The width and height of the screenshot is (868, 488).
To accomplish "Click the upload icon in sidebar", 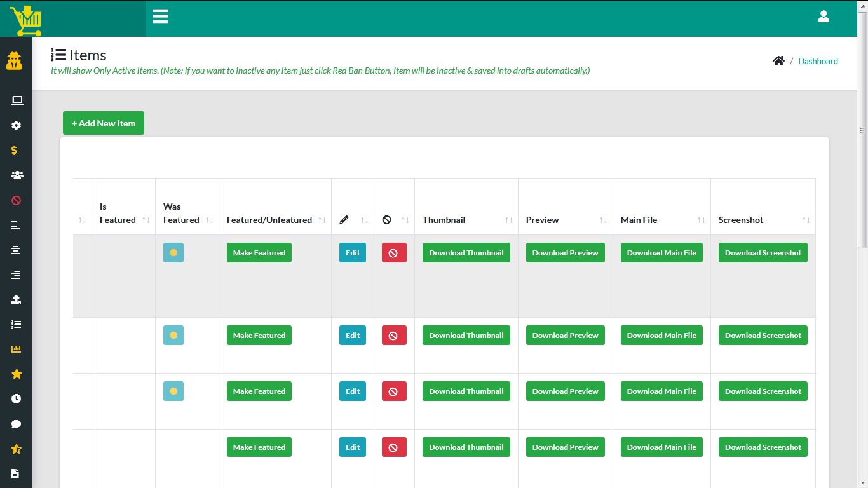I will coord(17,300).
